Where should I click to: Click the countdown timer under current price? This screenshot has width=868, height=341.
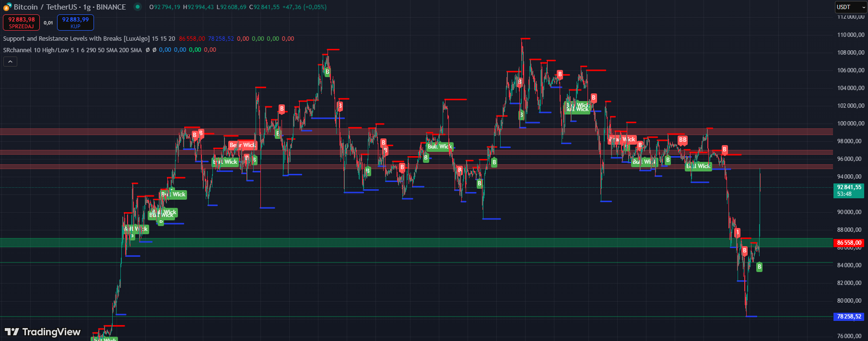coord(845,194)
